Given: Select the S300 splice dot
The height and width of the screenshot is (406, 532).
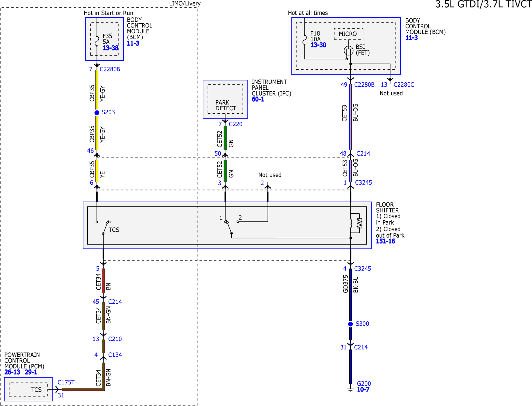Looking at the screenshot, I should 350,324.
